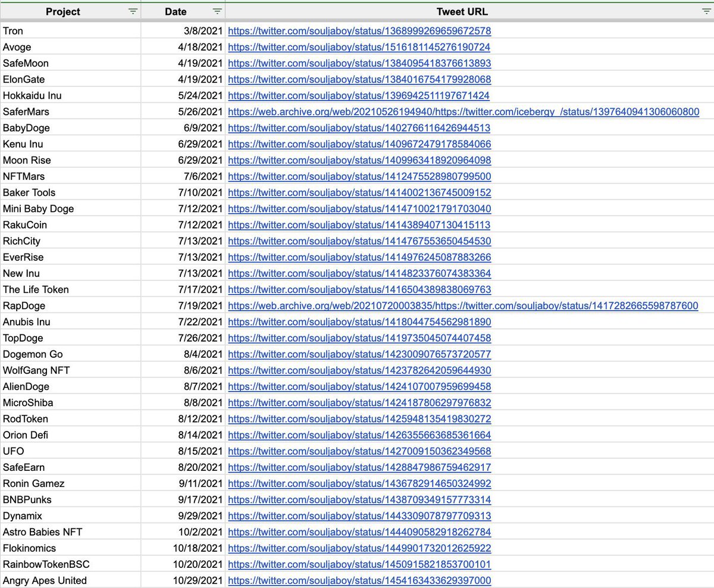Screen dimensions: 714x588
Task: Open the UFO tweet link
Action: pyautogui.click(x=359, y=451)
